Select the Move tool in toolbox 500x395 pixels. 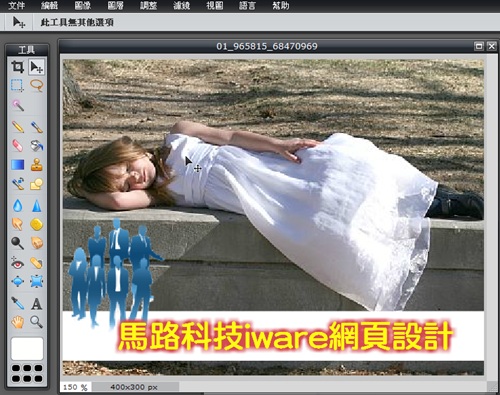coord(36,67)
